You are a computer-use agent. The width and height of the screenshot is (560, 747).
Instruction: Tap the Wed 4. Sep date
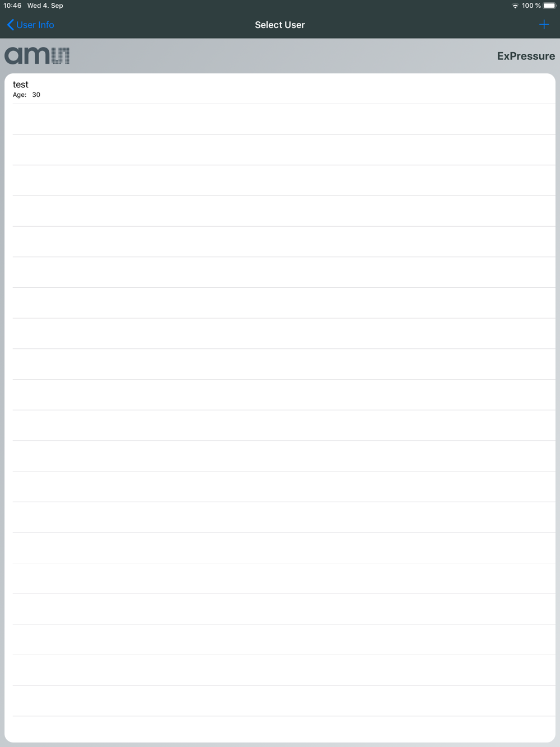pyautogui.click(x=45, y=6)
